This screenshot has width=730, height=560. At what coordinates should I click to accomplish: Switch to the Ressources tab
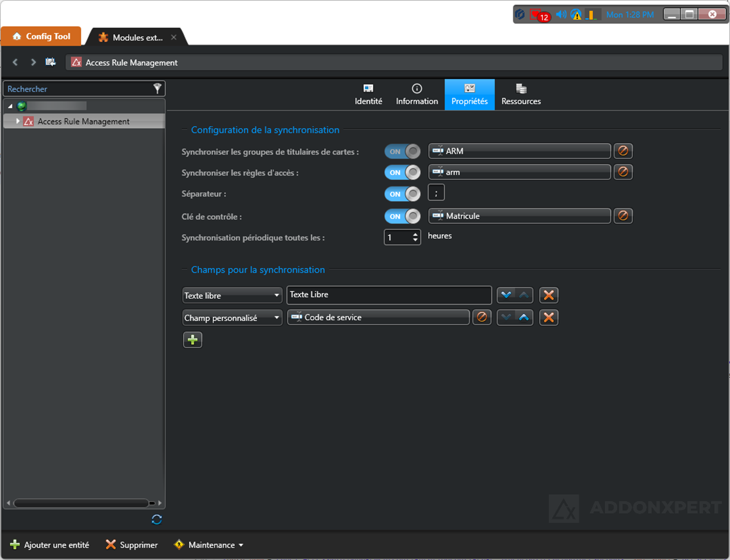pos(521,94)
